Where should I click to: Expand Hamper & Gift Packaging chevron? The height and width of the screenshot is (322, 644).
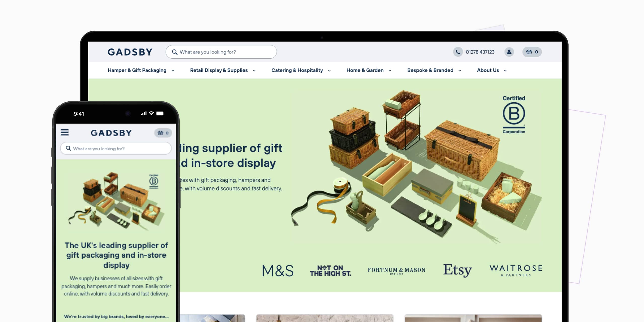click(173, 71)
